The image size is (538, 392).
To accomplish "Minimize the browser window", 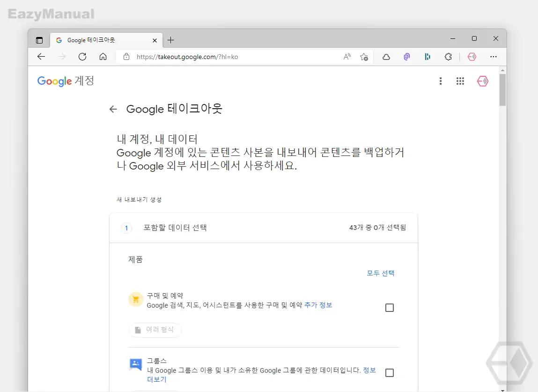I will tap(453, 39).
